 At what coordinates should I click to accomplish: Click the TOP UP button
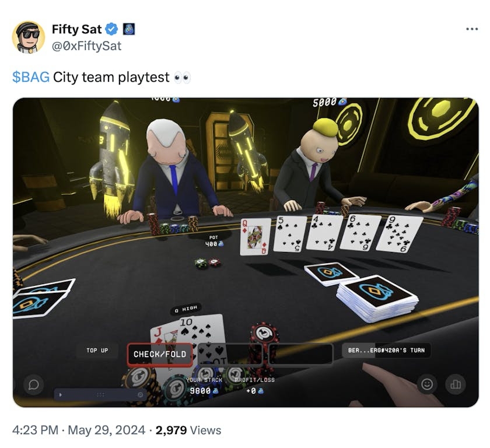coord(97,350)
